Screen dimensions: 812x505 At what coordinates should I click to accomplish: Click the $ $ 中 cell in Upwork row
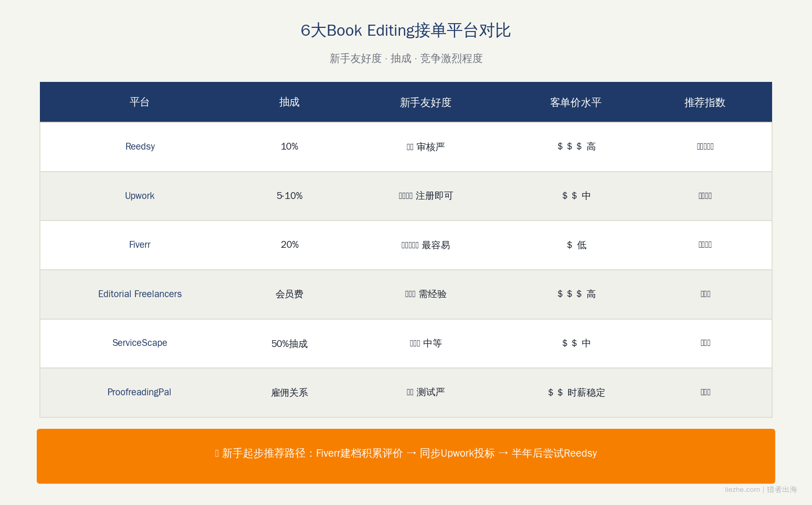tap(576, 196)
